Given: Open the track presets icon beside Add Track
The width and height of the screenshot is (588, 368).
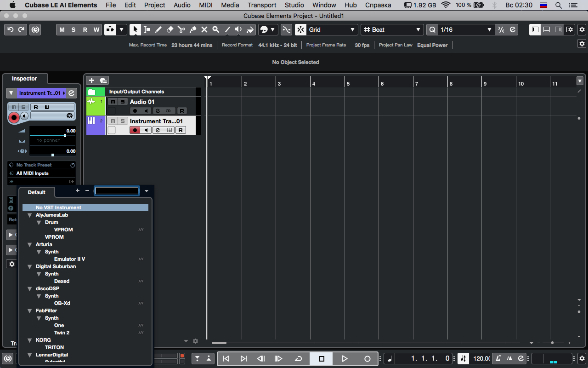Looking at the screenshot, I should 103,80.
